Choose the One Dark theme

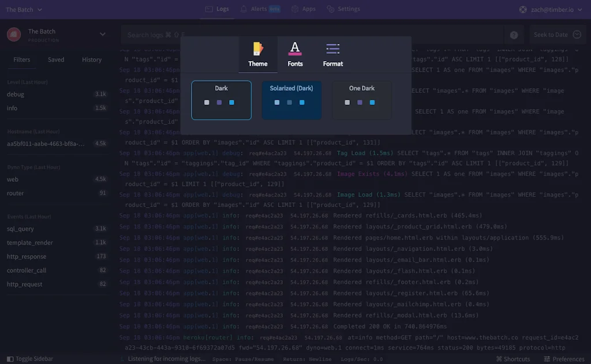tap(362, 100)
